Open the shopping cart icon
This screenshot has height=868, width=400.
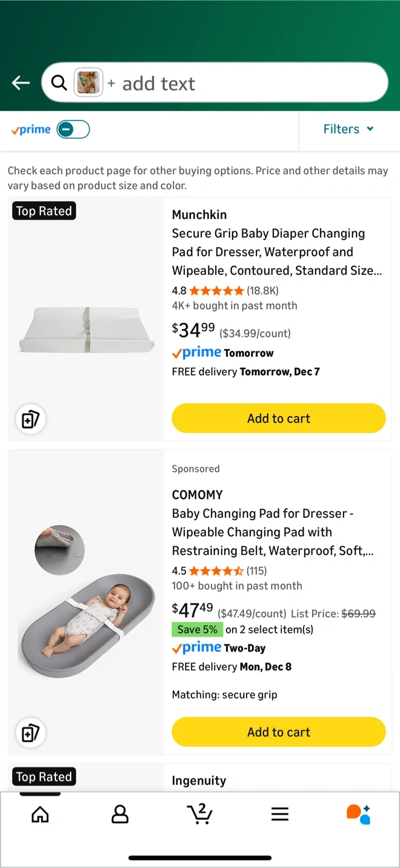[199, 814]
